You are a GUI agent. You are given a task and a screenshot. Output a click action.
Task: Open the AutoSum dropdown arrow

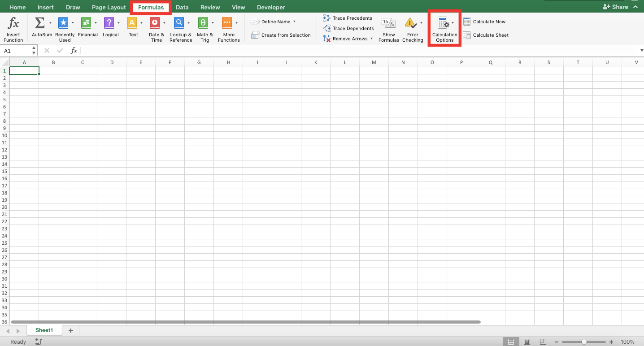point(50,23)
